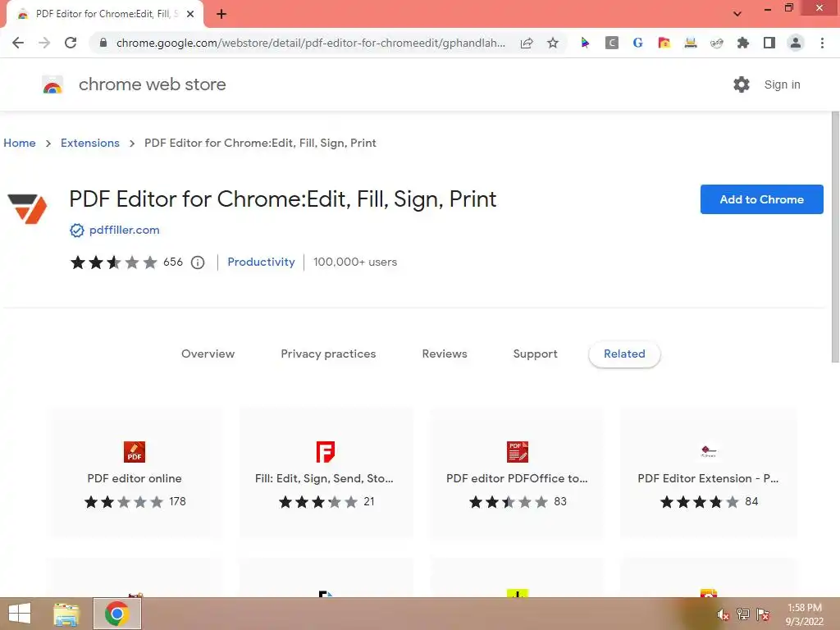Close the PDF Editor tab
The height and width of the screenshot is (630, 840).
click(x=190, y=14)
